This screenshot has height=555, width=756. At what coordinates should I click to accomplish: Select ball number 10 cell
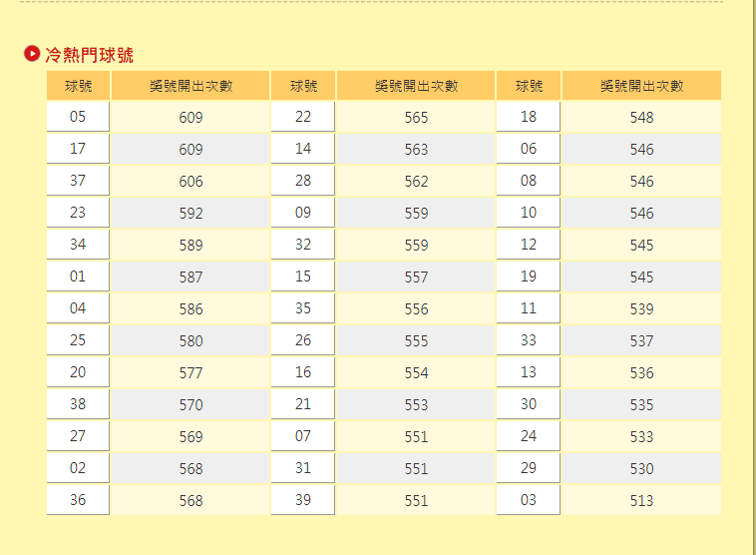pyautogui.click(x=529, y=212)
